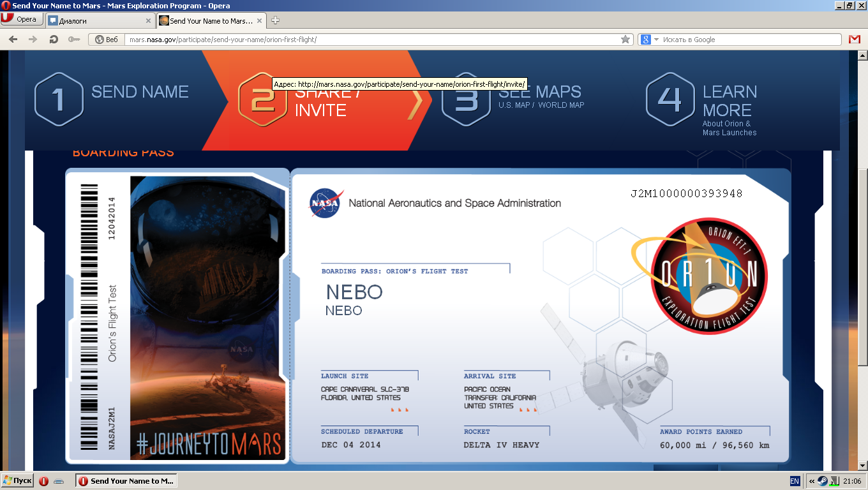
Task: Open the SHARE / INVITE step
Action: coord(328,101)
